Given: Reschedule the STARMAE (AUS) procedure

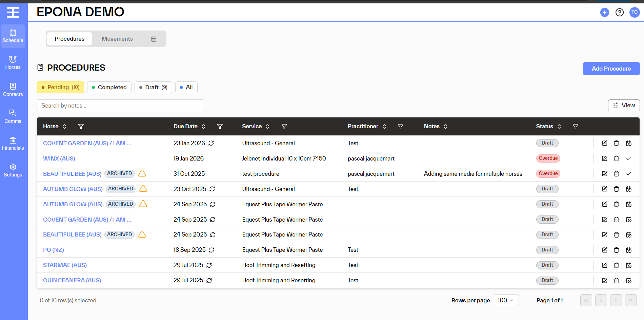Looking at the screenshot, I should coord(628,265).
